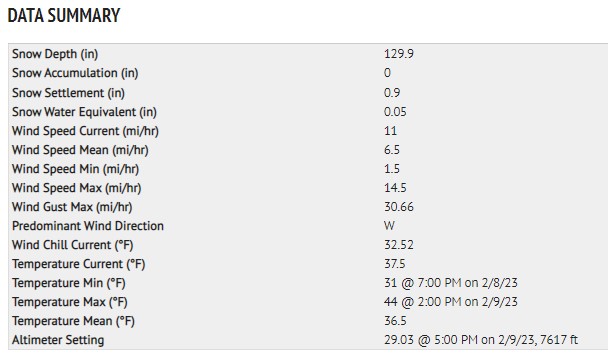
Task: Click the DATA SUMMARY heading
Action: (x=64, y=16)
